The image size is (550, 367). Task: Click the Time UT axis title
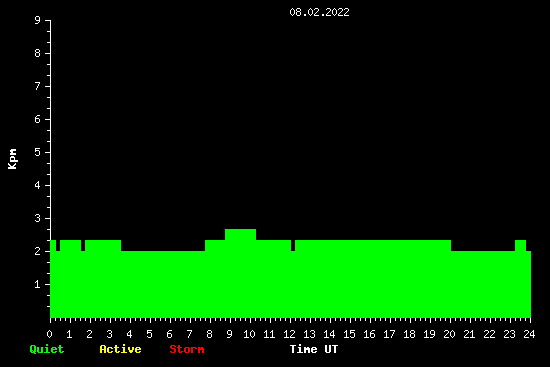point(314,349)
